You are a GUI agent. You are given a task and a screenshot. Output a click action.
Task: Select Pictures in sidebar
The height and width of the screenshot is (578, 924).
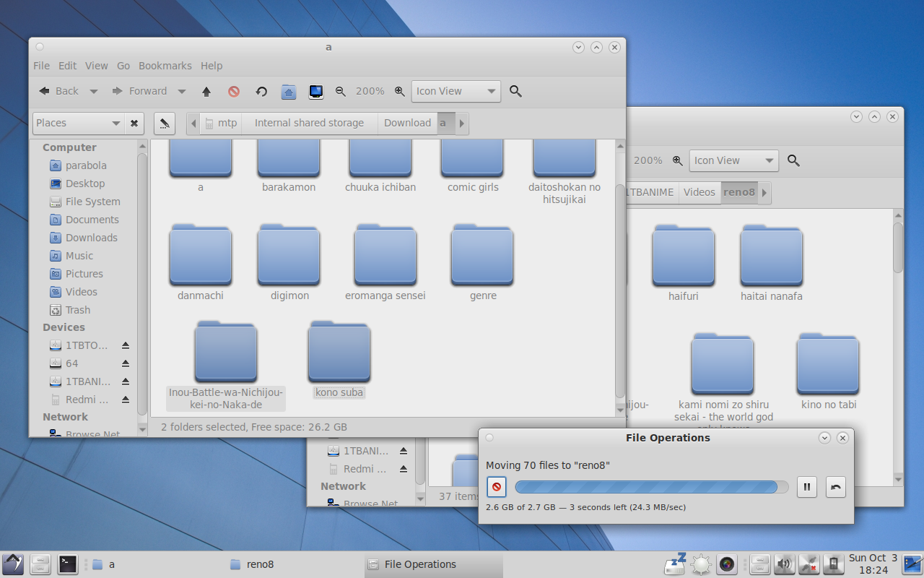pyautogui.click(x=84, y=274)
